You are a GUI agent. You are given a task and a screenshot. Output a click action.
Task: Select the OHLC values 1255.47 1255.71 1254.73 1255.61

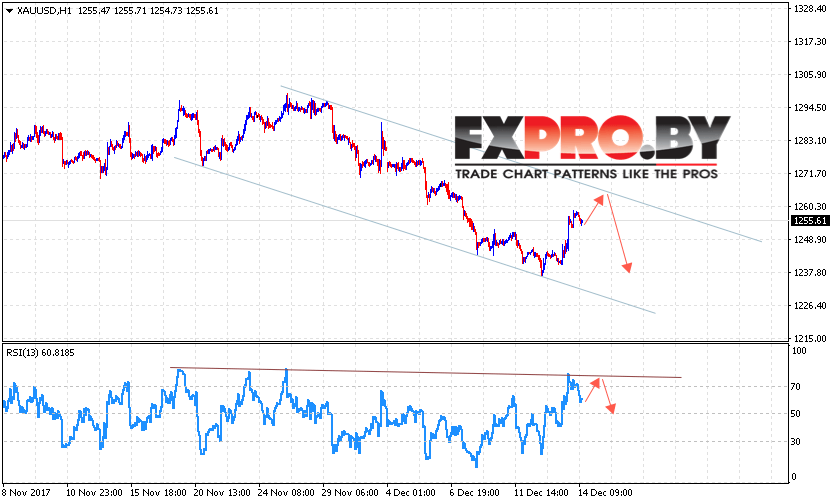tap(148, 11)
